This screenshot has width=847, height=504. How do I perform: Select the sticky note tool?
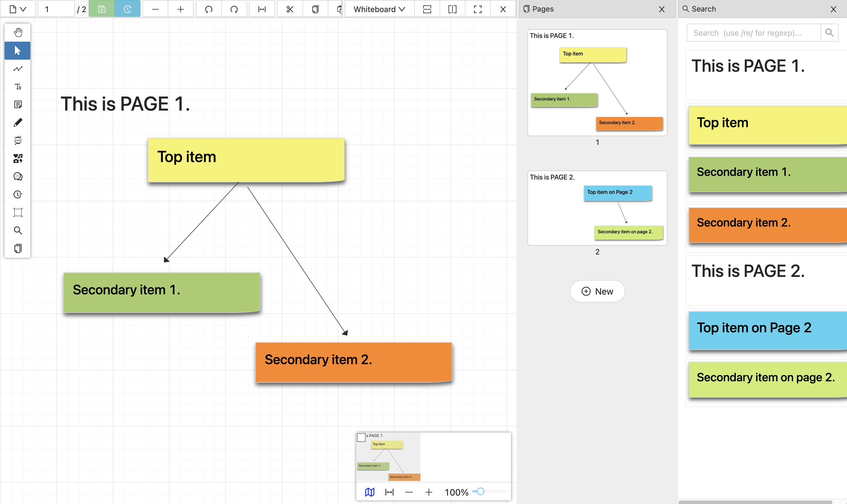[x=18, y=104]
